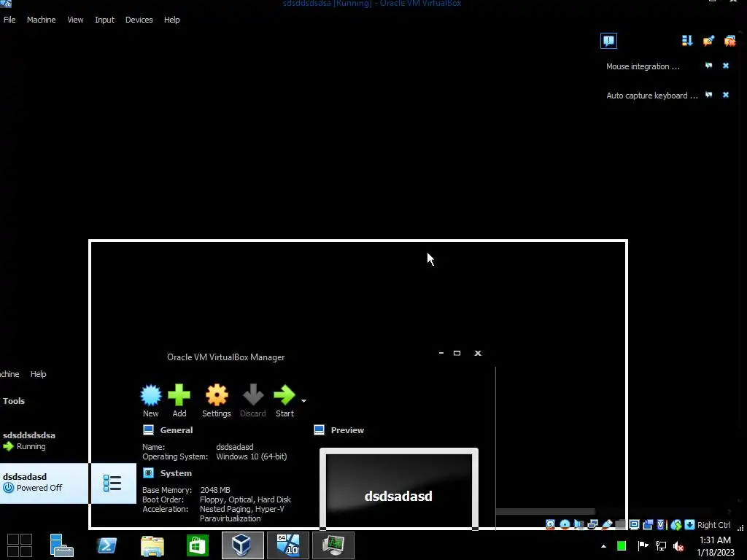Open the Devices menu

click(x=139, y=20)
